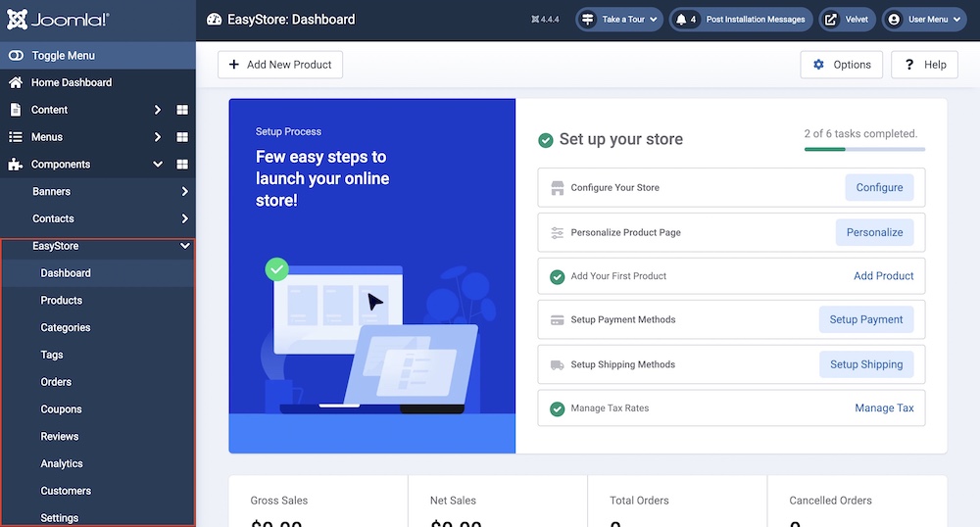Viewport: 980px width, 527px height.
Task: Expand the Menus submenu chevron
Action: 158,137
